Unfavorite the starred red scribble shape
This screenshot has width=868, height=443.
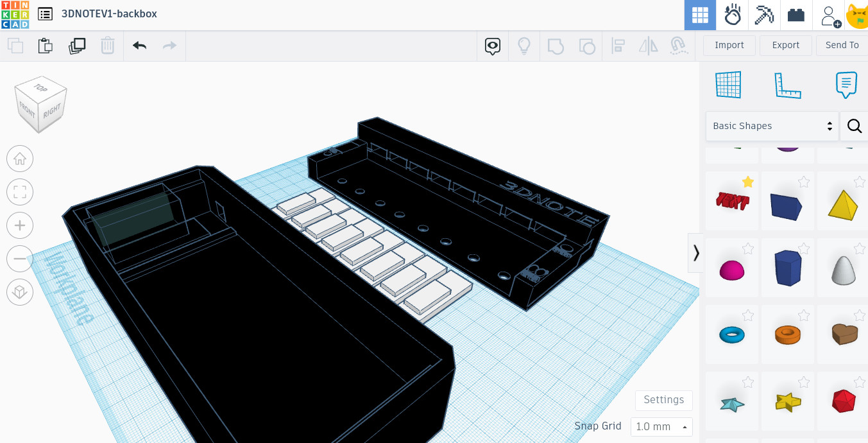[x=748, y=182]
